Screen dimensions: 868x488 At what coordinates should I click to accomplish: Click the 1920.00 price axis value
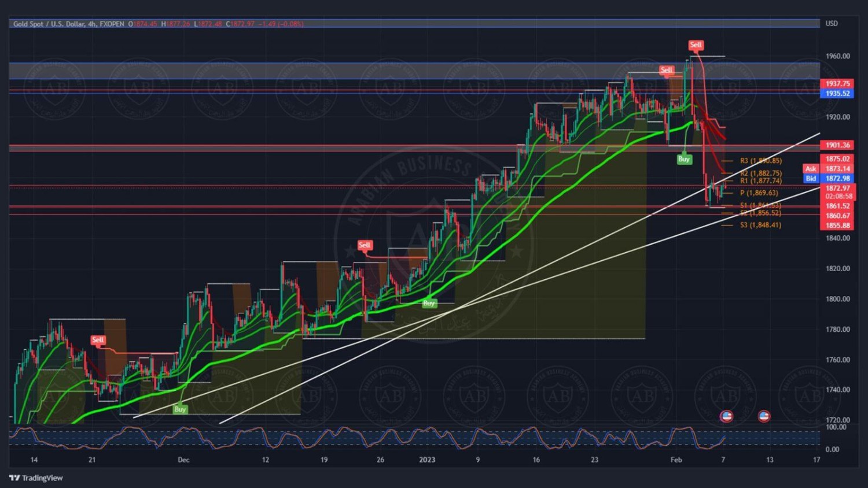coord(837,117)
